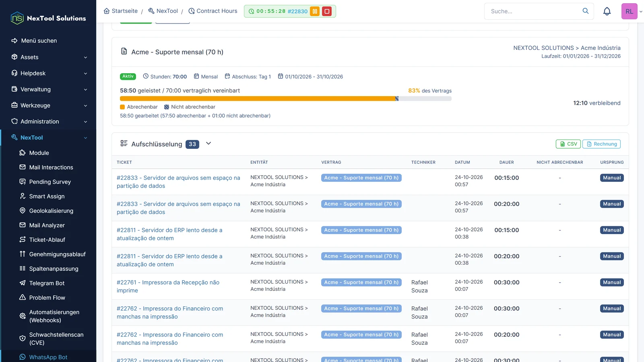Open Pending Survey page
Screen dimensions: 644x362
50,182
